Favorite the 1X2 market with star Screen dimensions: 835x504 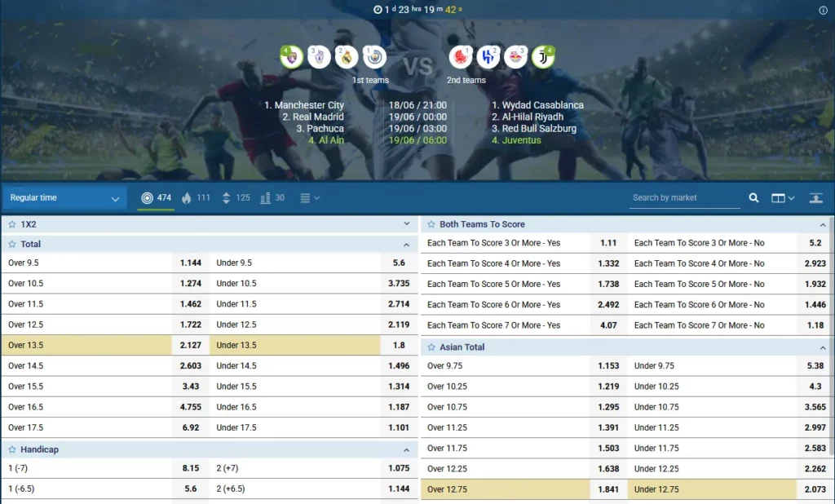point(12,223)
